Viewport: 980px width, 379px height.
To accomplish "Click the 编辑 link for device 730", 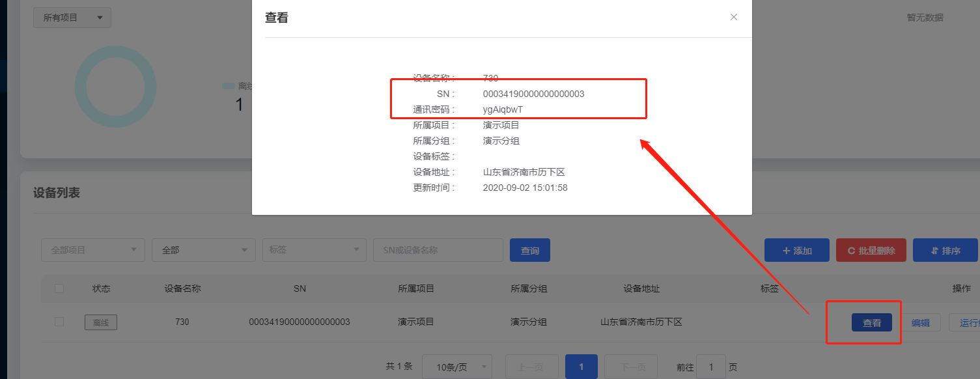I will pos(920,322).
